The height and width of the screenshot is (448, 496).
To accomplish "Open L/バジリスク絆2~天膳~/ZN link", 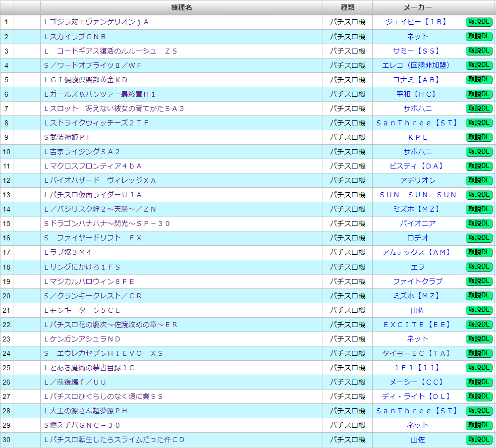I will point(100,209).
